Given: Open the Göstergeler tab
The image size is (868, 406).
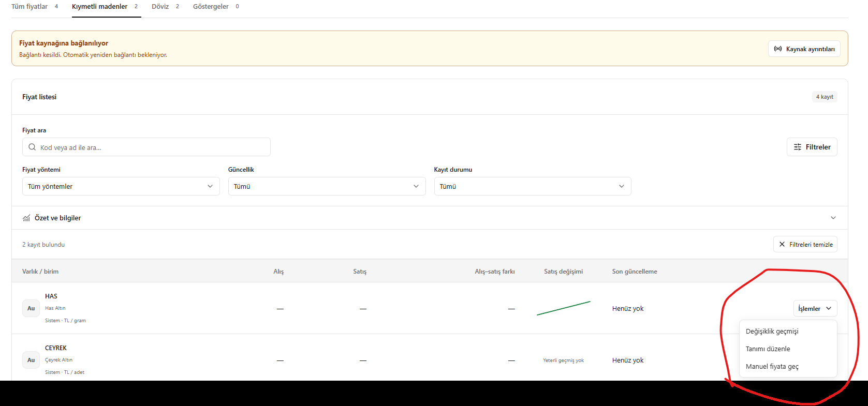Looking at the screenshot, I should [216, 7].
